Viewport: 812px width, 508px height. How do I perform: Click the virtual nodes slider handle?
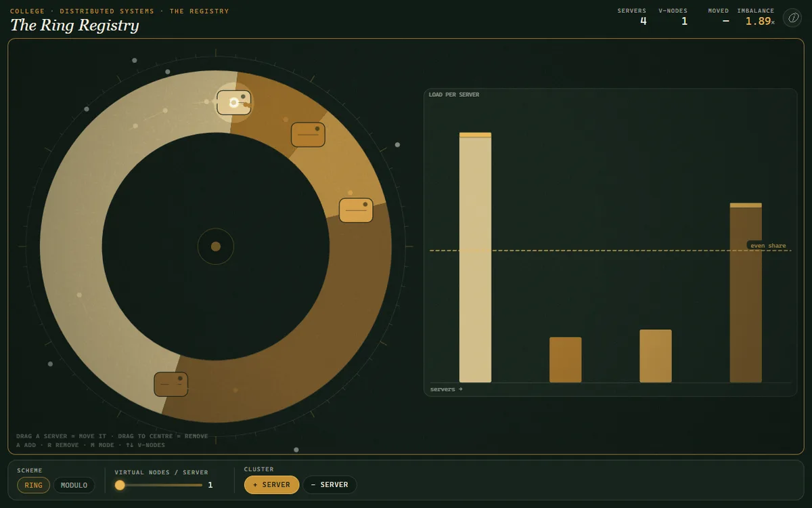tap(120, 485)
